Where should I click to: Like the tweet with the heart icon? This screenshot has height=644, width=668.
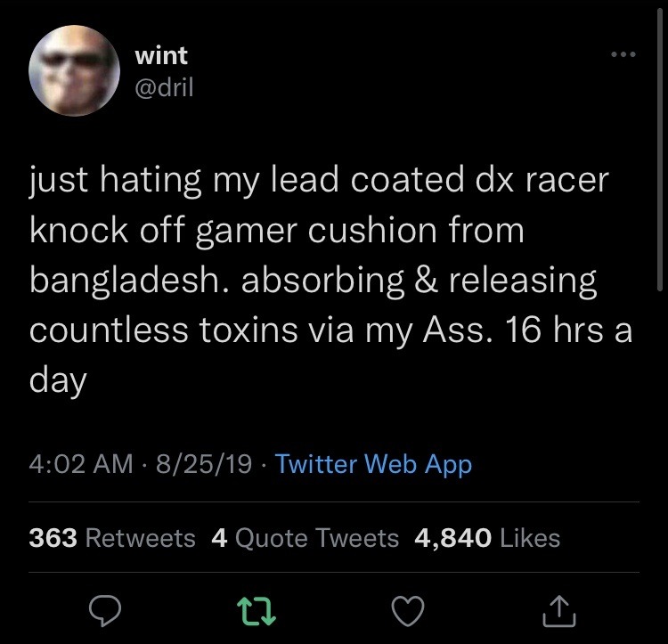(x=408, y=611)
